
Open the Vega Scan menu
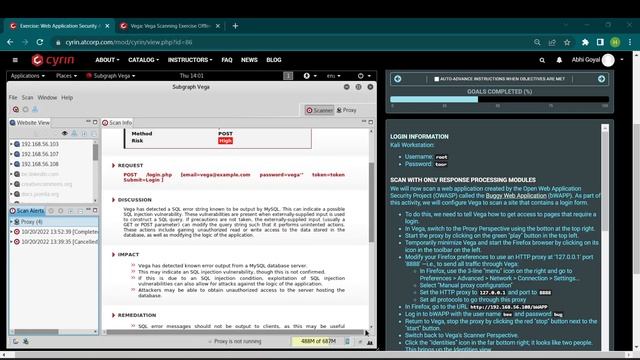click(x=27, y=98)
